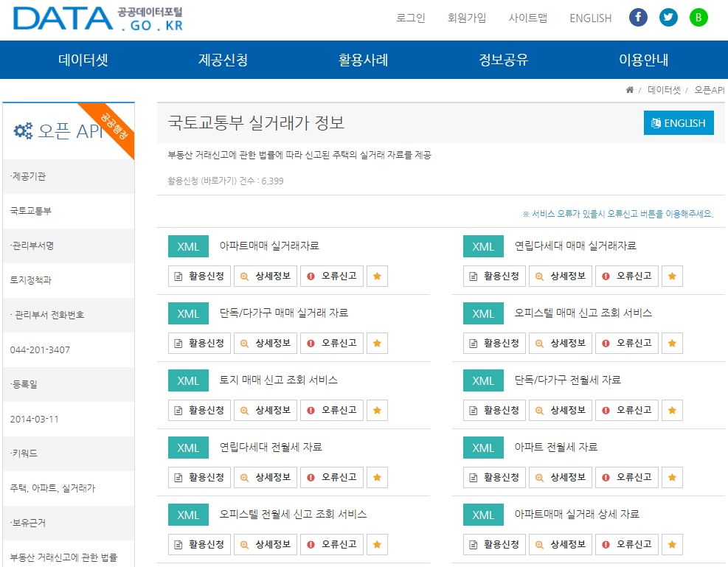Click the 국토교통부 provider text
Screen dimensions: 728x567
31,211
